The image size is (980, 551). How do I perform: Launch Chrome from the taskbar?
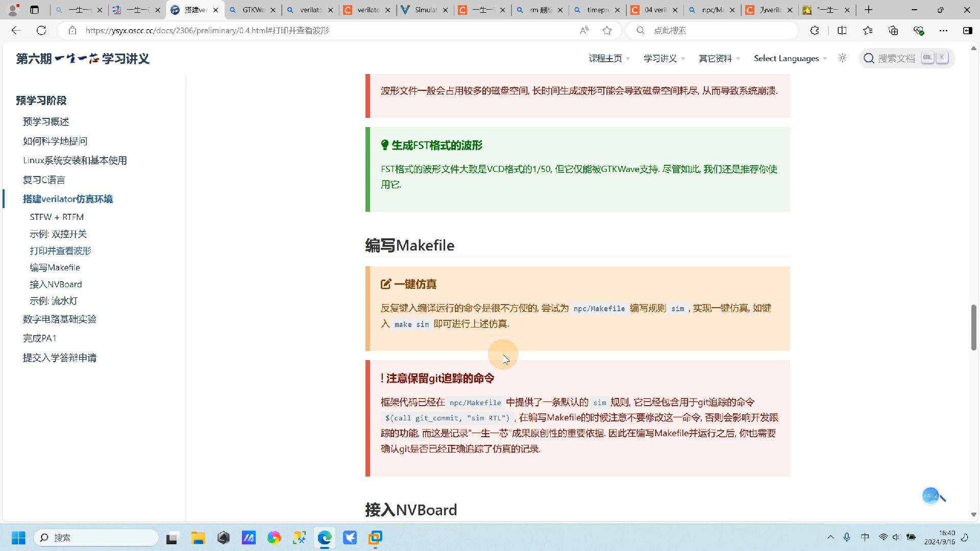[x=274, y=537]
